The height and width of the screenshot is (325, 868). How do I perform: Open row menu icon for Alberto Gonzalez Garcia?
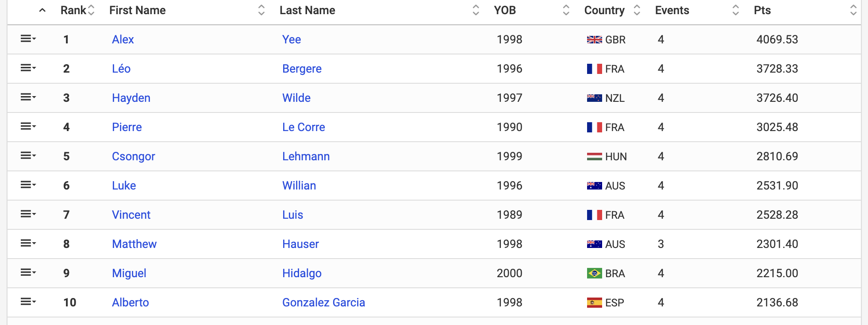point(28,302)
